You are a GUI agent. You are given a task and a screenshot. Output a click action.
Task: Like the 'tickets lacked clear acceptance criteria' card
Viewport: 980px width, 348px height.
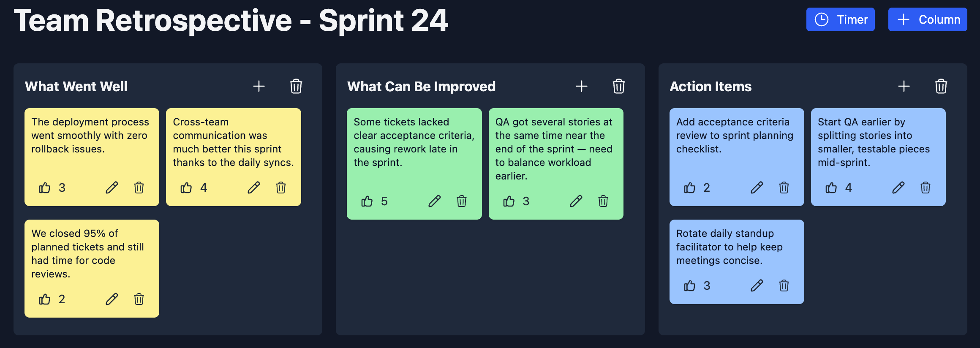coord(367,201)
